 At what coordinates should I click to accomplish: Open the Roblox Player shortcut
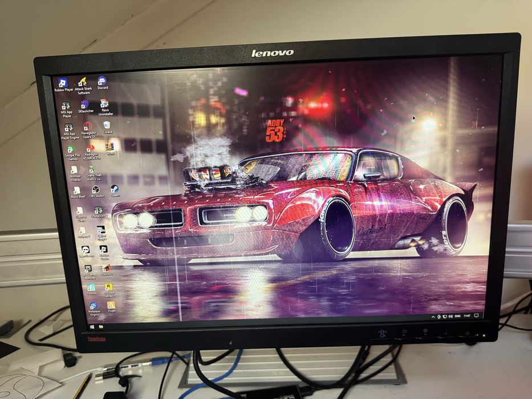63,85
